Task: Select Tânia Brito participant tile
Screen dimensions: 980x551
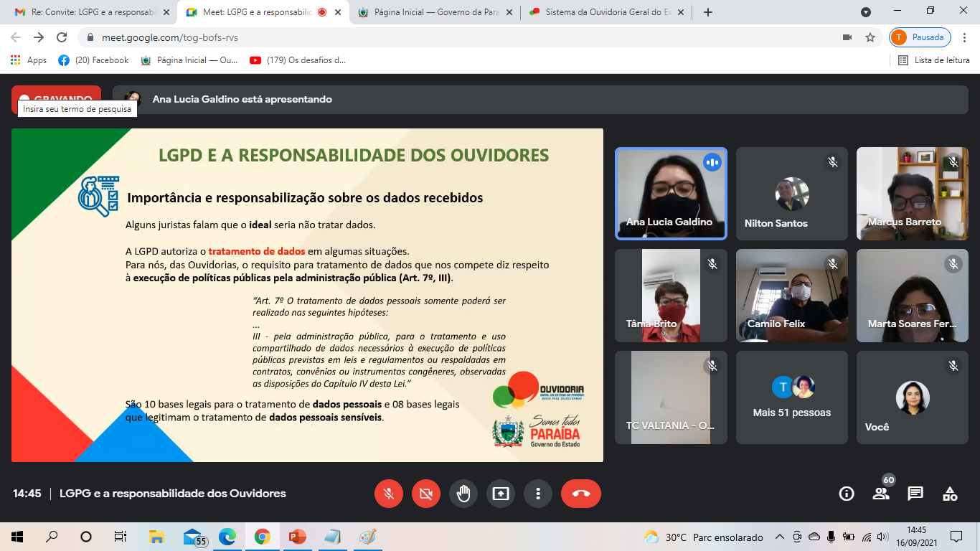Action: coord(671,296)
